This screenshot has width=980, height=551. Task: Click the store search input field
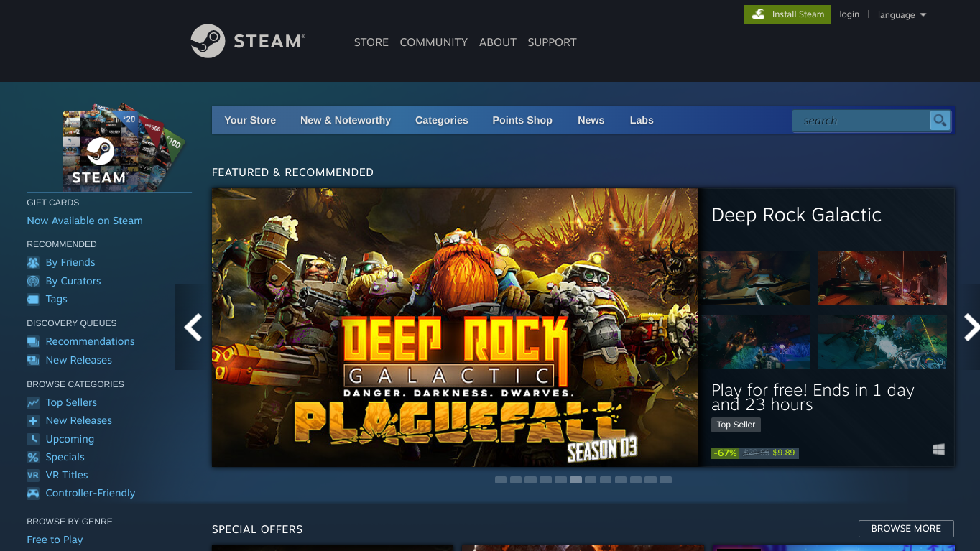(861, 121)
